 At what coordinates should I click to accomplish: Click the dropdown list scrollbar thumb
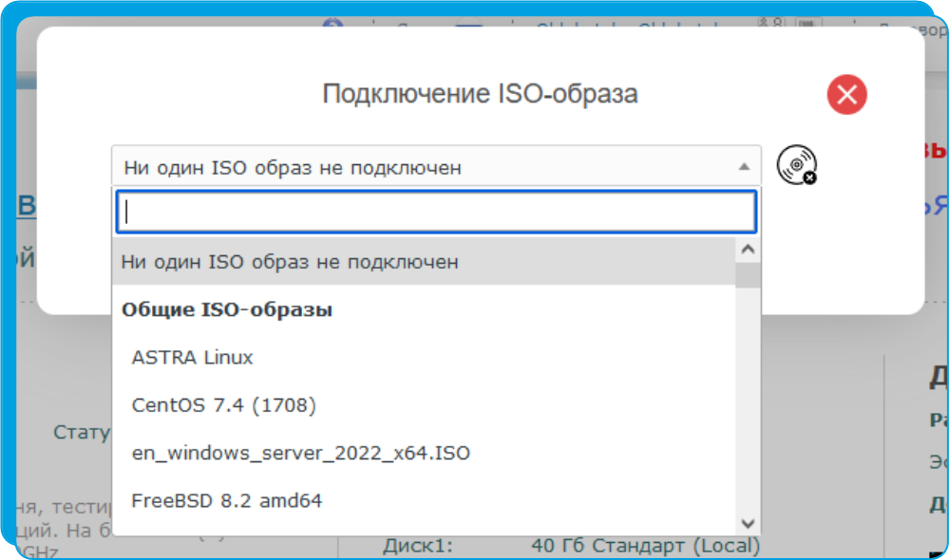pyautogui.click(x=748, y=275)
